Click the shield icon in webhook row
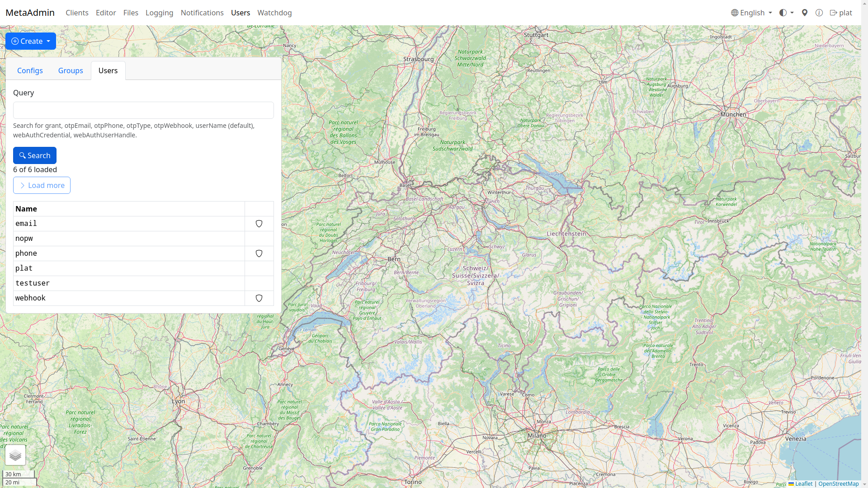Viewport: 868px width, 488px height. point(259,298)
